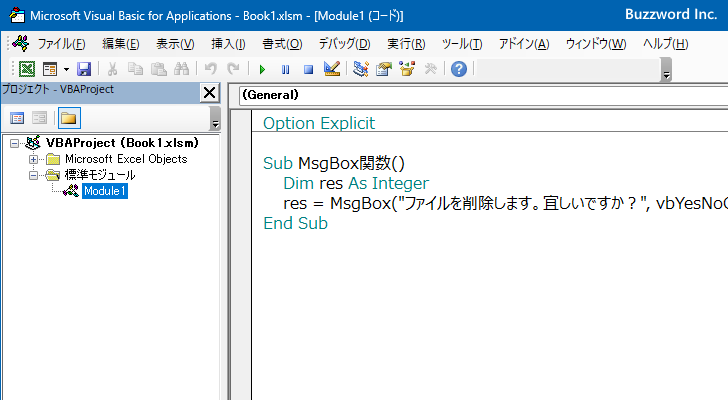Run the macro with green play icon
This screenshot has width=728, height=400.
262,69
